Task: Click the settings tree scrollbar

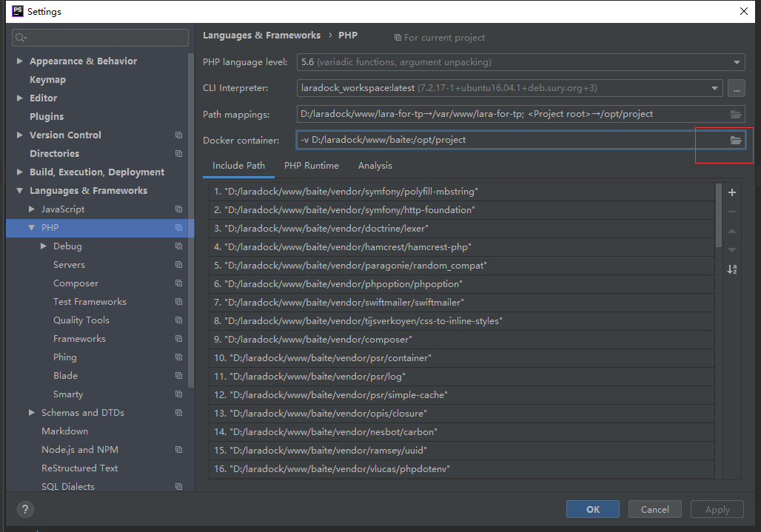Action: (x=191, y=220)
